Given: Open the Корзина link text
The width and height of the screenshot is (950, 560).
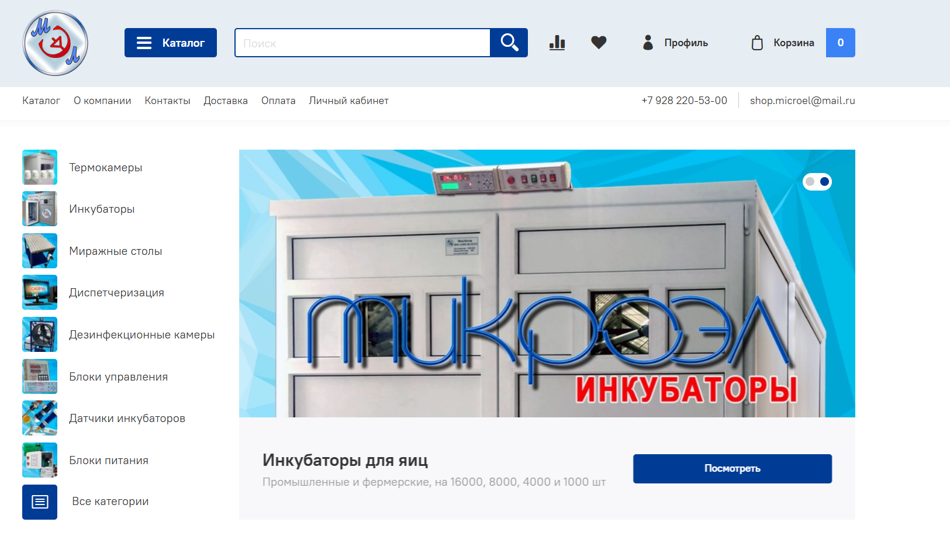Looking at the screenshot, I should click(x=793, y=43).
